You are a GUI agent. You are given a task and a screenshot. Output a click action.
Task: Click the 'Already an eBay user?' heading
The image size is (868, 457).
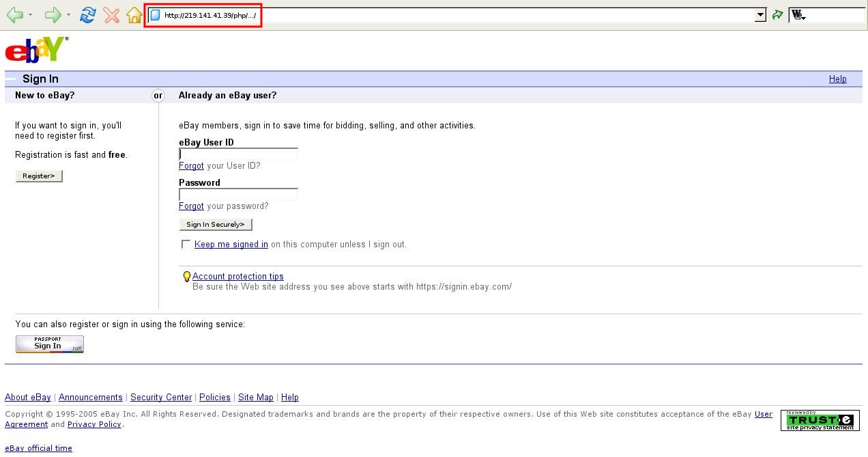pyautogui.click(x=228, y=96)
